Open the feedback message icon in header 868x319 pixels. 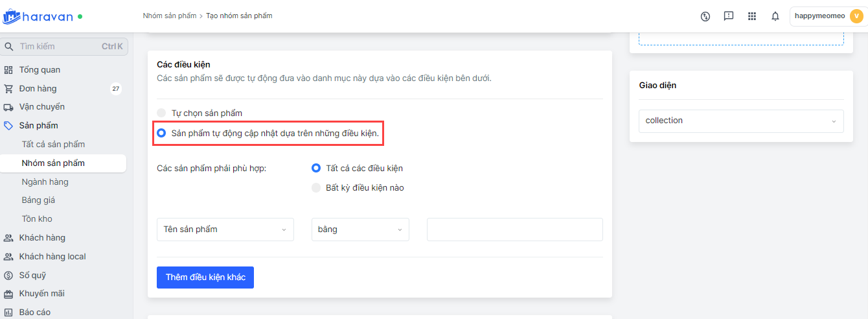tap(729, 16)
